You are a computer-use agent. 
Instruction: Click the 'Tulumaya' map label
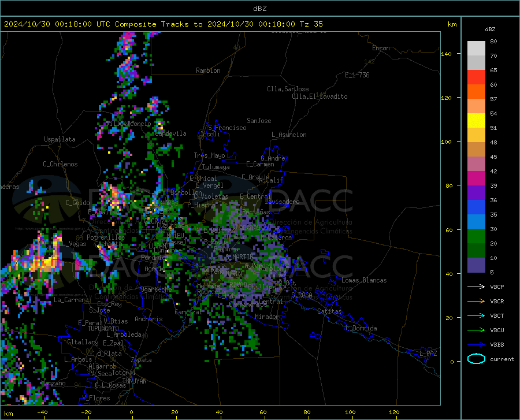pyautogui.click(x=216, y=167)
